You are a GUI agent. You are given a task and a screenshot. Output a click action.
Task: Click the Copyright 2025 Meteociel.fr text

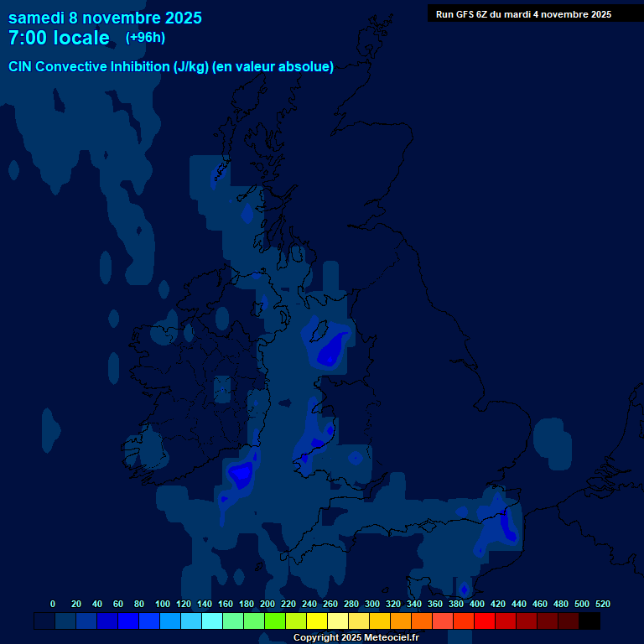[356, 637]
